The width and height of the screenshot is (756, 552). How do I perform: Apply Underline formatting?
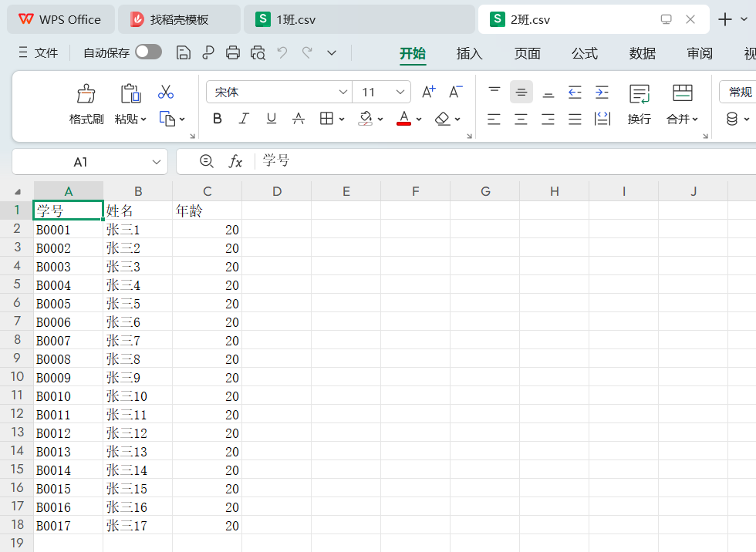[272, 119]
